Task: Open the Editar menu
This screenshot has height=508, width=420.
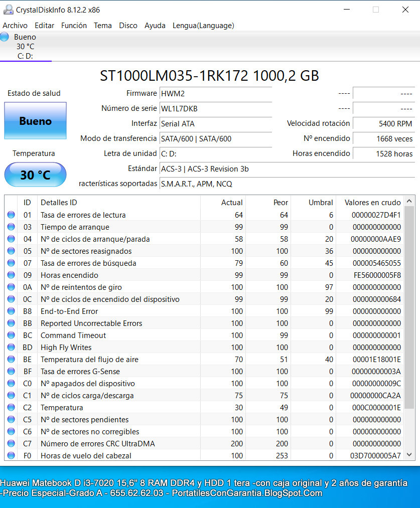Action: (44, 26)
